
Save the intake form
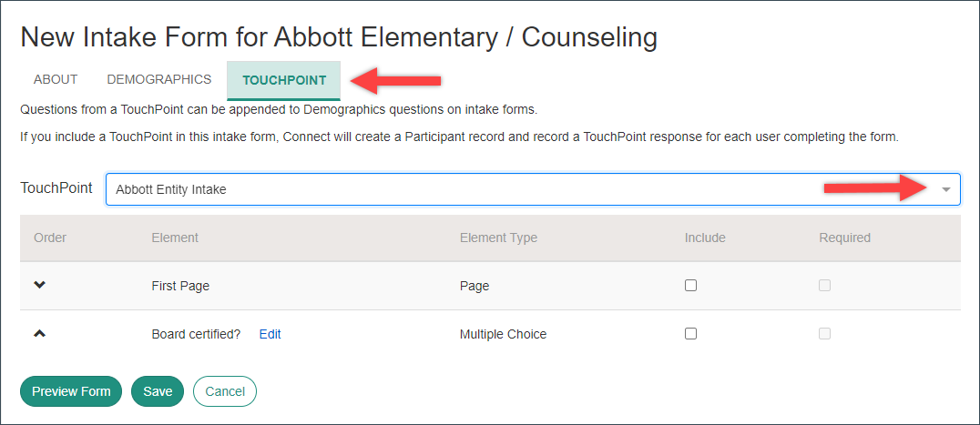158,391
